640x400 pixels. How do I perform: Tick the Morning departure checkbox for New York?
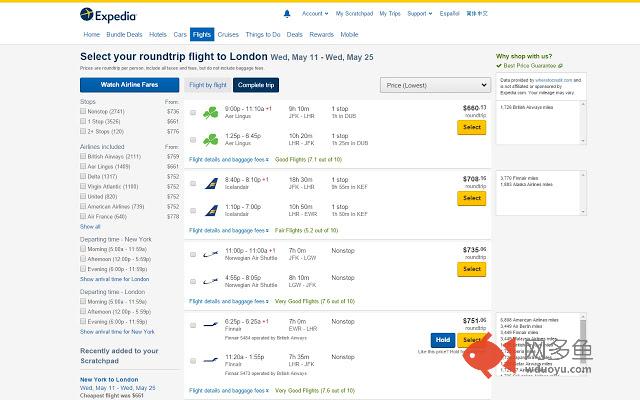82,249
